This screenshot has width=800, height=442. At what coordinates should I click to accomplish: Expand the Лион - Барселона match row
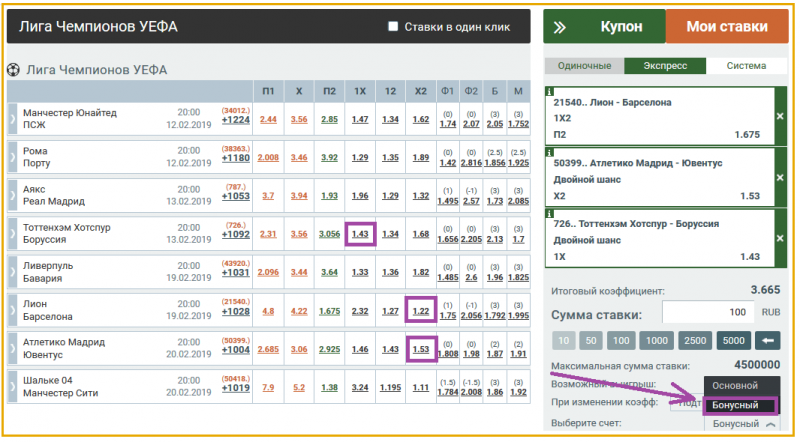tap(13, 310)
